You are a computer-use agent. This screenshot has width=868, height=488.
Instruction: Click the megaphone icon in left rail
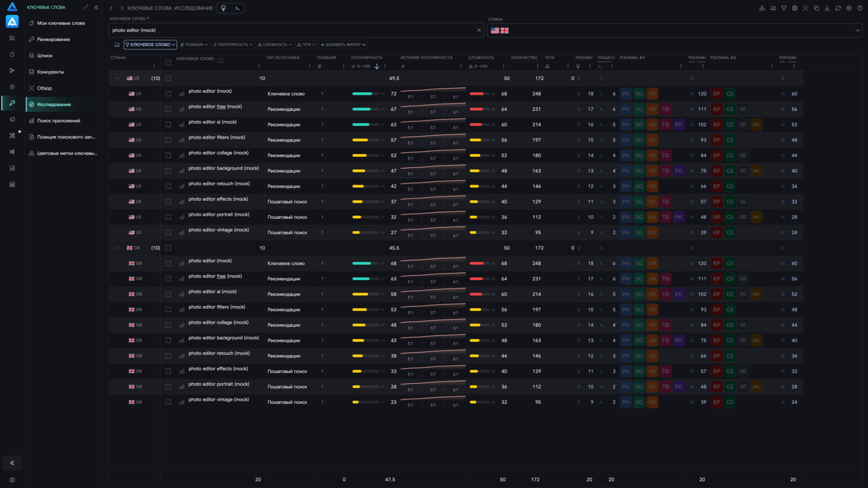tap(12, 119)
